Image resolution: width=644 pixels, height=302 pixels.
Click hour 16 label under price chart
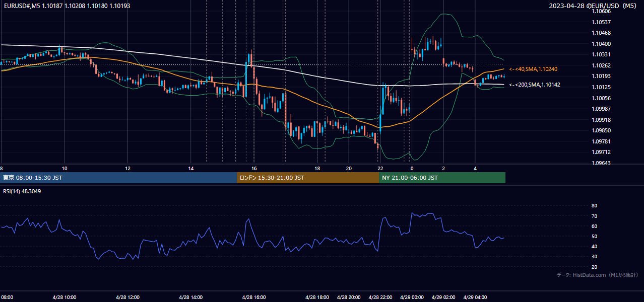tap(254, 168)
